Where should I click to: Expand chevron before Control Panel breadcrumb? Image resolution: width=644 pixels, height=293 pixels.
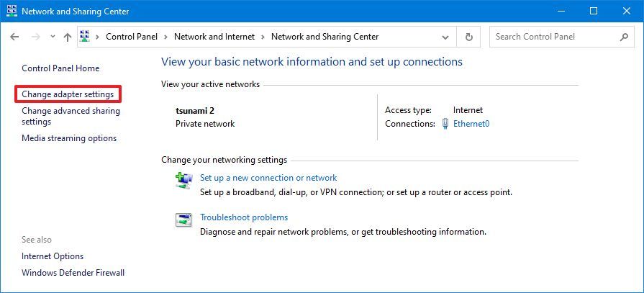98,37
